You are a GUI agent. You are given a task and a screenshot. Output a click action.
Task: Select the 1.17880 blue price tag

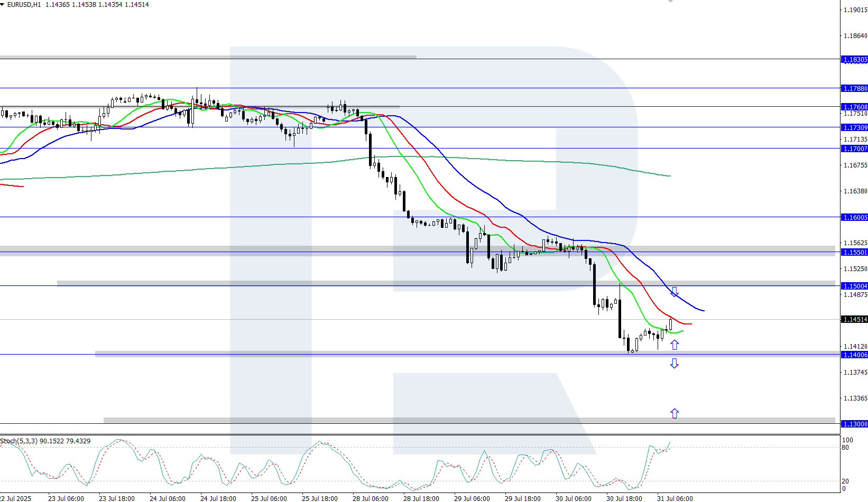(854, 89)
